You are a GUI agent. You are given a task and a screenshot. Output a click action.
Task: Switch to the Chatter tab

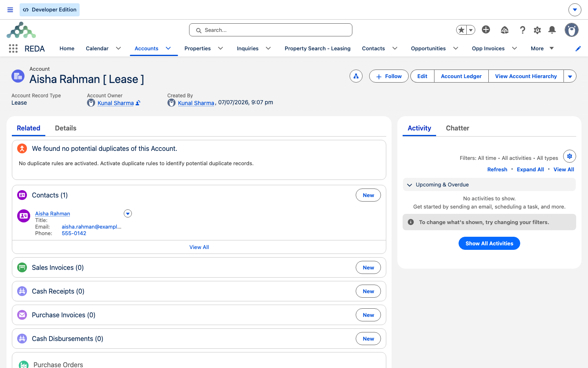[457, 128]
